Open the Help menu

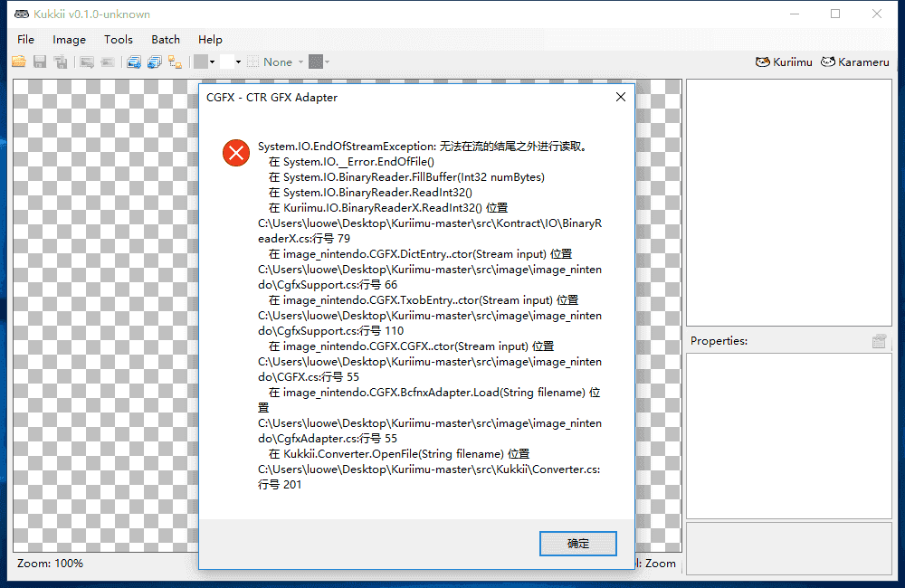pyautogui.click(x=210, y=39)
